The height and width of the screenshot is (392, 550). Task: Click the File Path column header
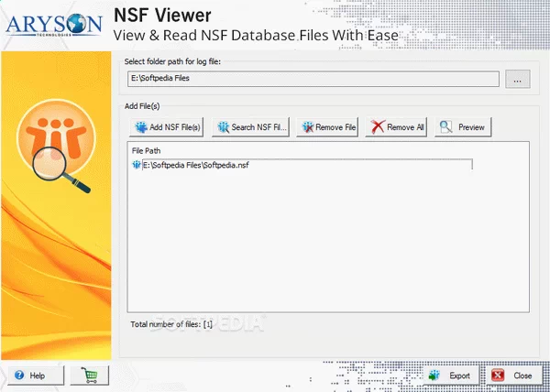146,151
